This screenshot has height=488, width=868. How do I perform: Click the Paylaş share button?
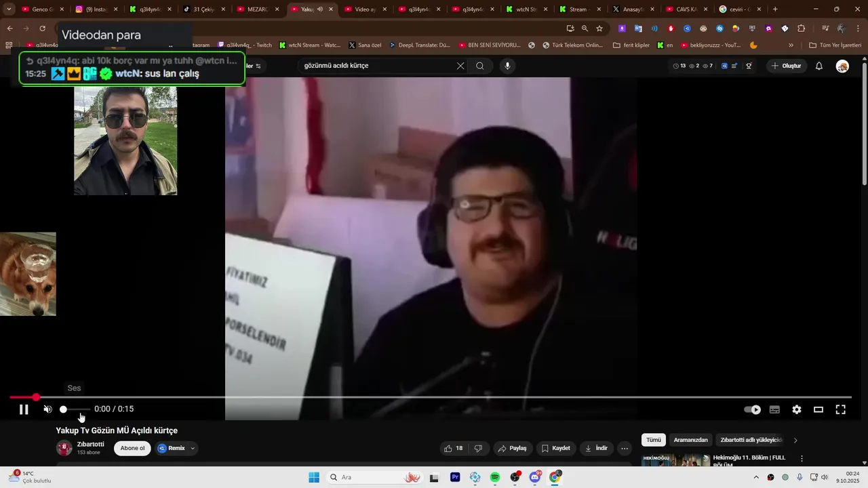point(512,448)
